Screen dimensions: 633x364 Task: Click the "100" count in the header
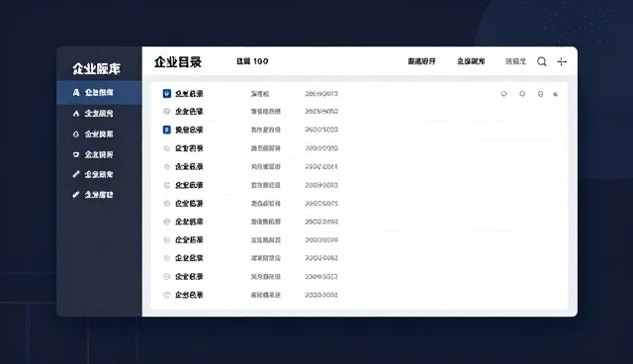tap(261, 61)
